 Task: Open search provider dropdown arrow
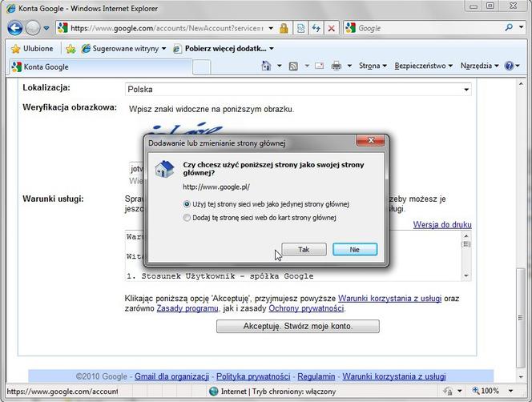click(x=521, y=27)
